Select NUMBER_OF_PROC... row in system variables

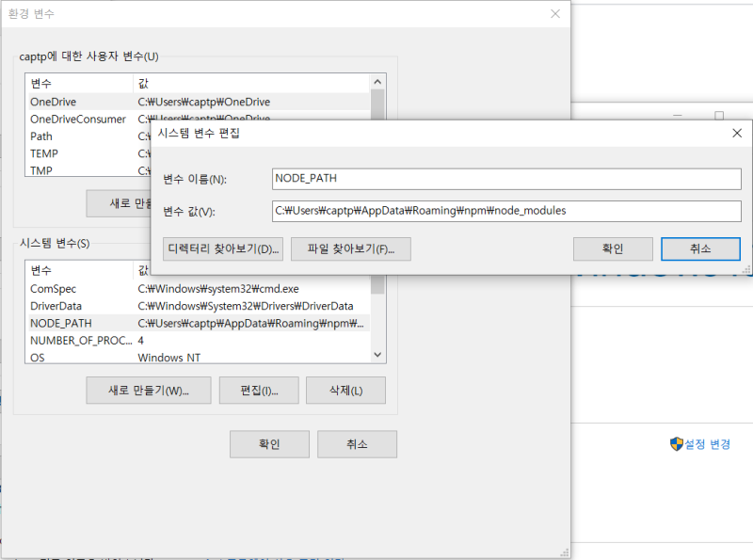pyautogui.click(x=200, y=341)
